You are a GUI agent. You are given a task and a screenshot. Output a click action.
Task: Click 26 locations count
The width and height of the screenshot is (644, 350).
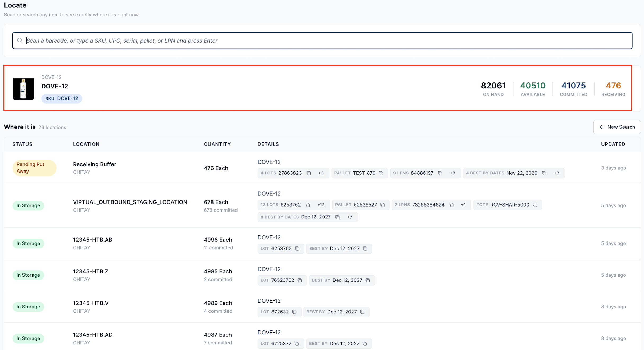click(x=52, y=128)
